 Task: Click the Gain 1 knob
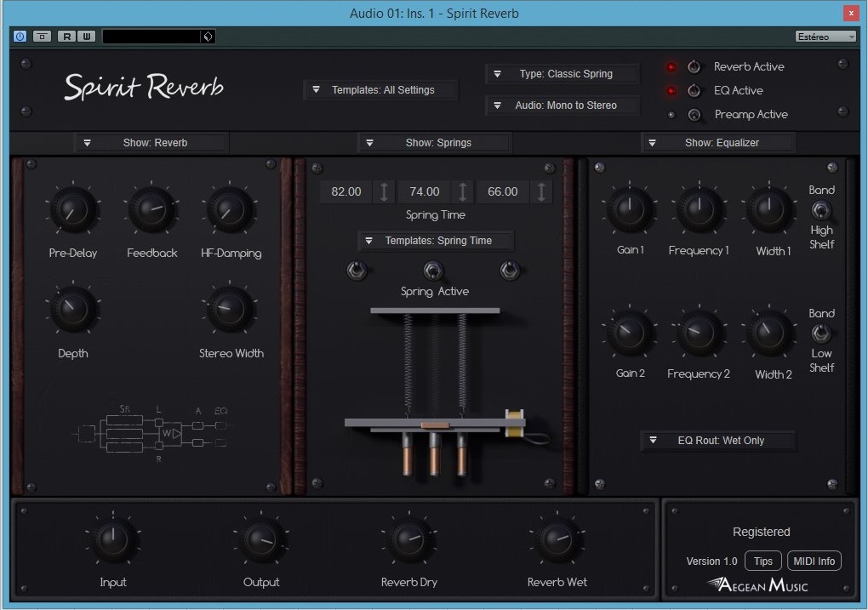(x=630, y=209)
